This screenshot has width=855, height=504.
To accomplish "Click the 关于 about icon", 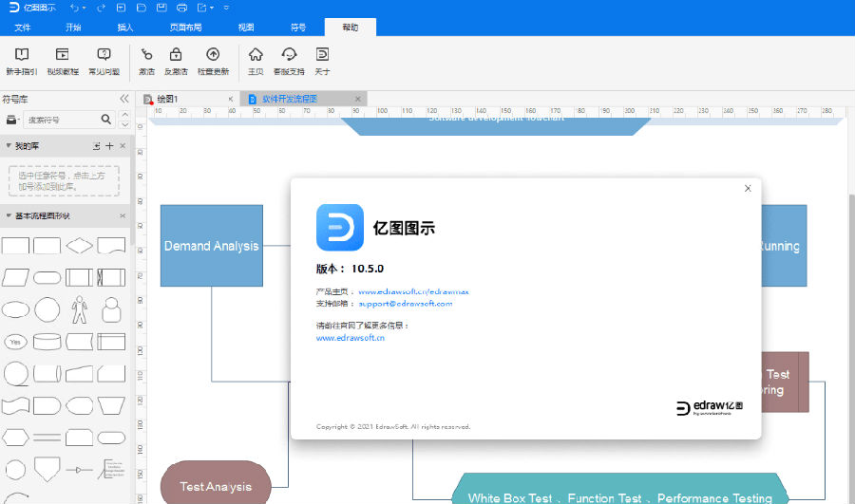I will [322, 61].
